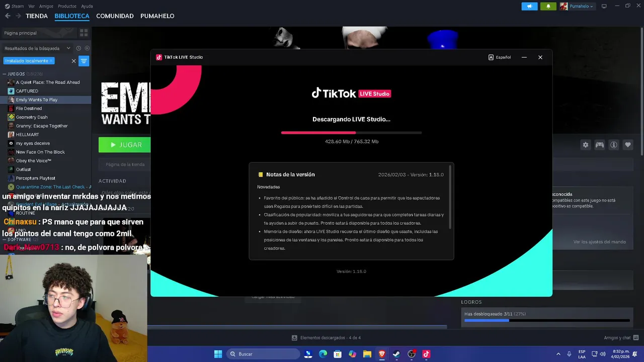Select the BIBLIOTECA tab
The width and height of the screenshot is (644, 362).
click(x=72, y=16)
